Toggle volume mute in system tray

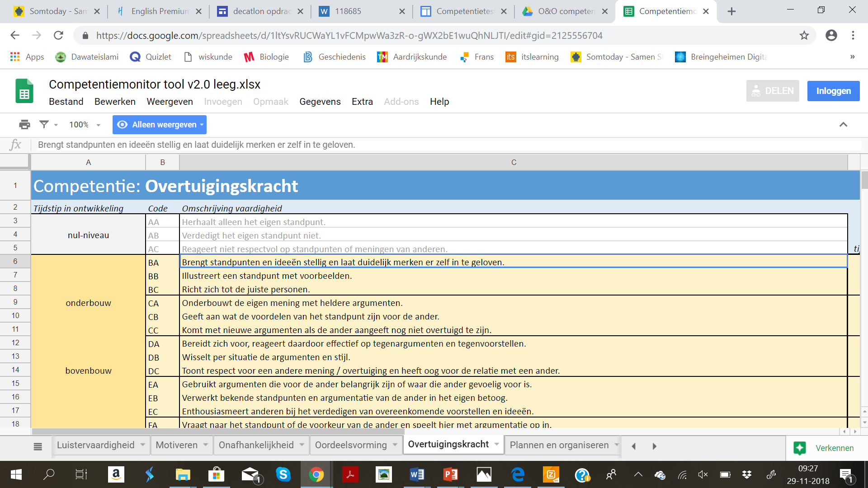tap(703, 474)
